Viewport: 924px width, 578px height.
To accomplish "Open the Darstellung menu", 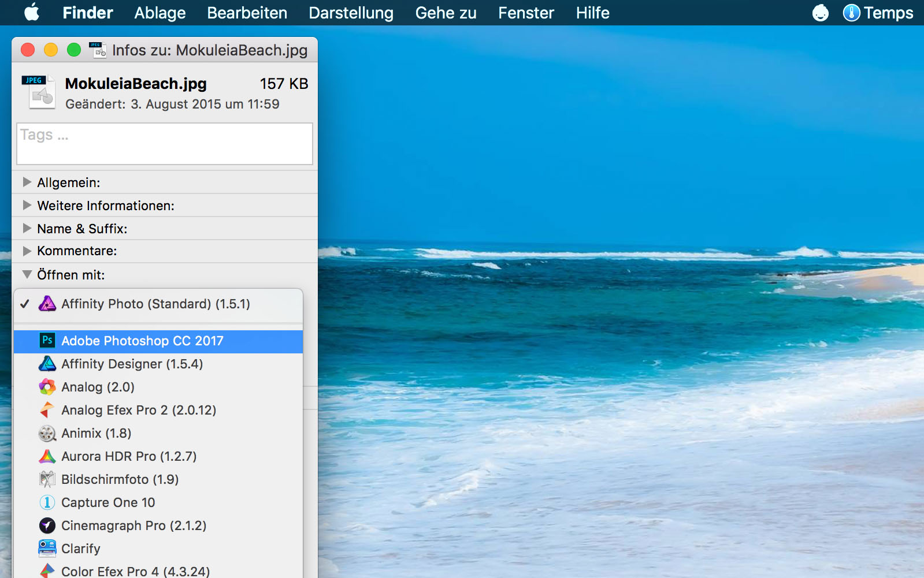I will [x=351, y=13].
